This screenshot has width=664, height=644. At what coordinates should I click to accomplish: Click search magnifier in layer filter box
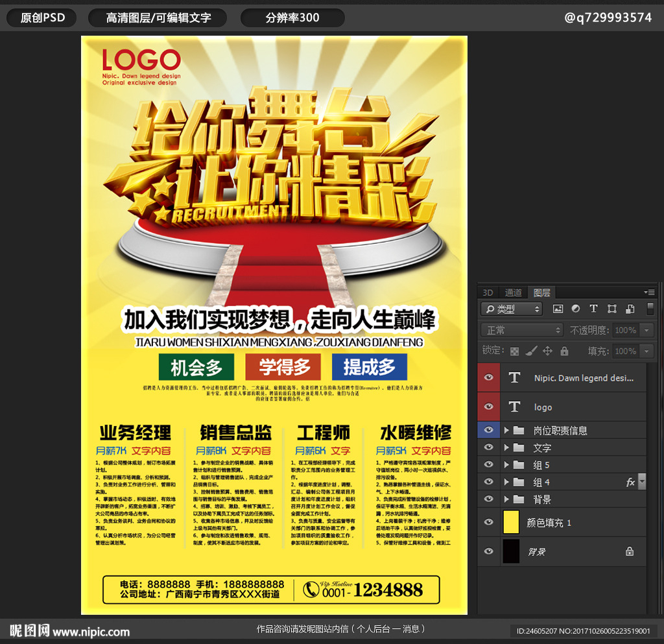(x=490, y=309)
